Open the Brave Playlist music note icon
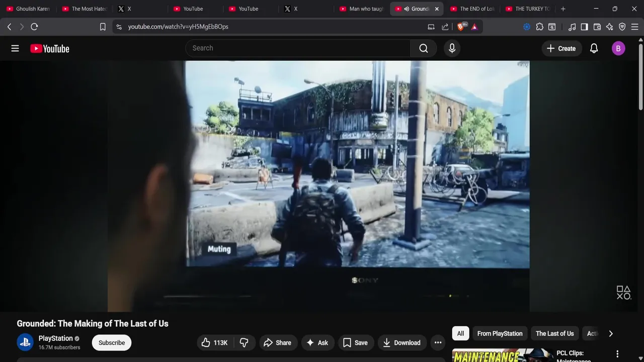 click(572, 27)
